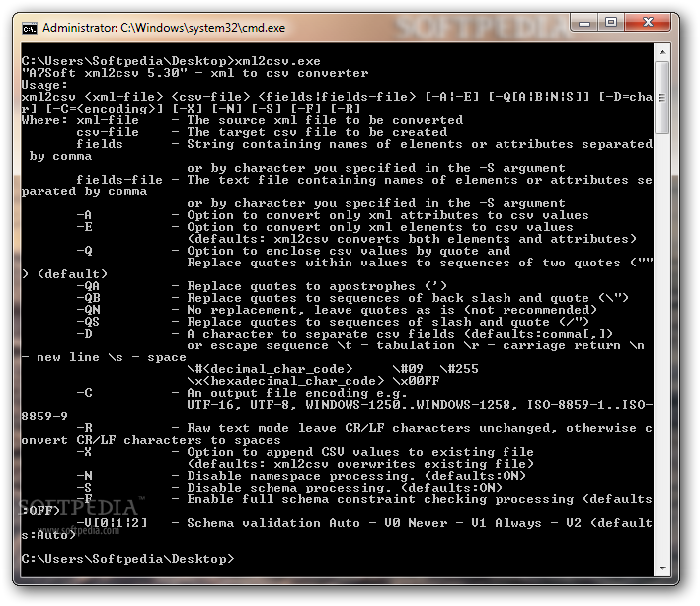The height and width of the screenshot is (606, 700).
Task: Click the '\#<decimal_char_code>' text
Action: pos(270,369)
